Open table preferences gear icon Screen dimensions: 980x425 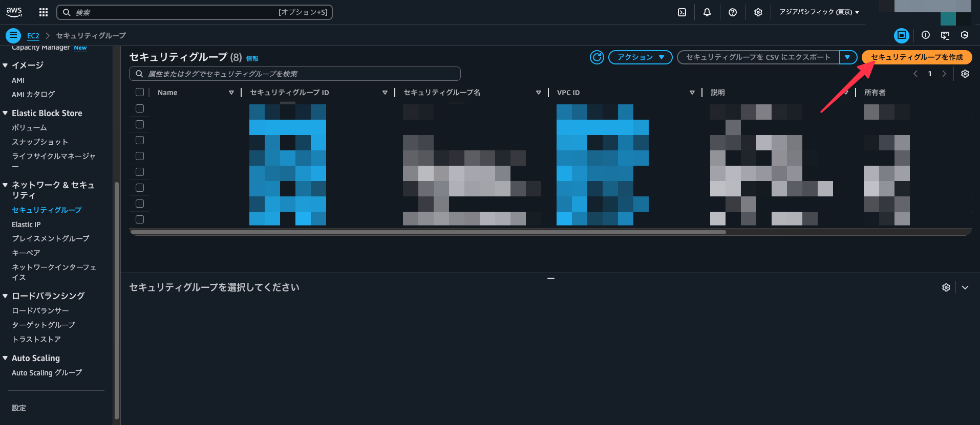(x=965, y=74)
